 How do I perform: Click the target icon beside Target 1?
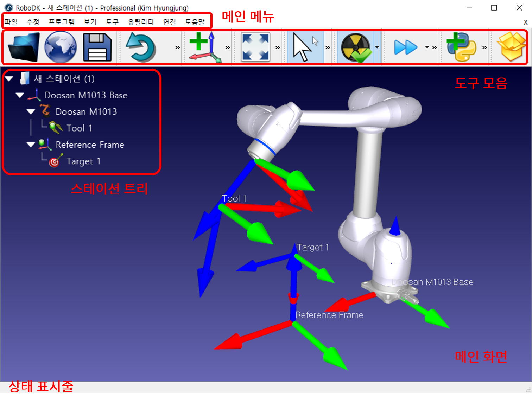pos(56,160)
